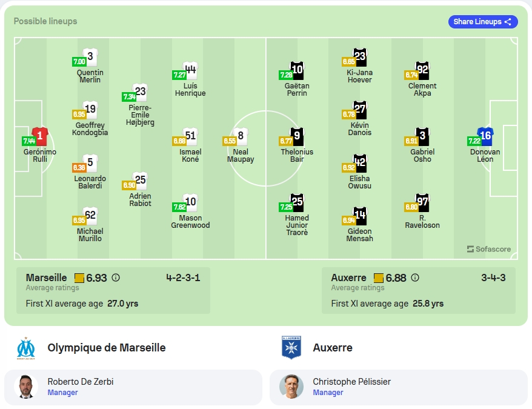The width and height of the screenshot is (532, 409).
Task: Select Adrien Rabiot's player name
Action: pyautogui.click(x=140, y=199)
